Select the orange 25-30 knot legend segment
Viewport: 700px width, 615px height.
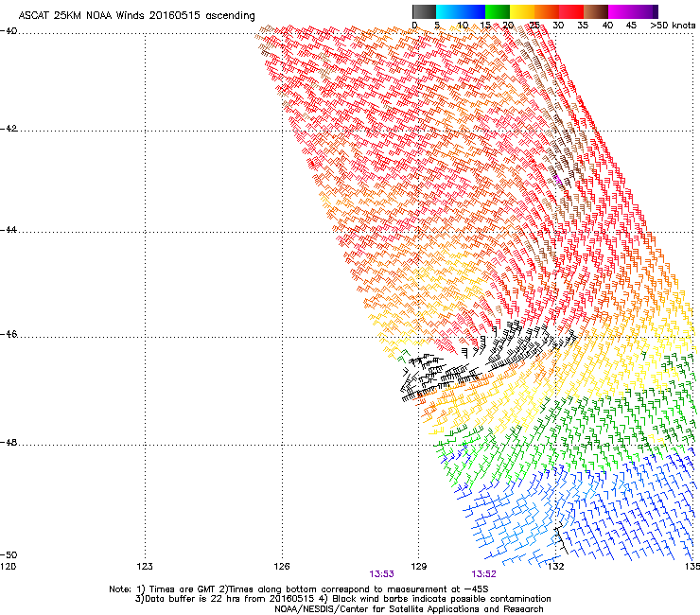coord(547,11)
